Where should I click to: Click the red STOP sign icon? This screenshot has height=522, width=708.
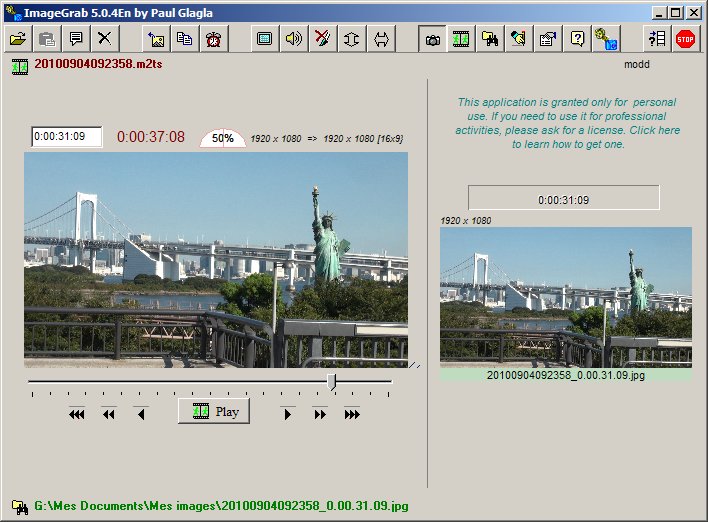tap(685, 39)
